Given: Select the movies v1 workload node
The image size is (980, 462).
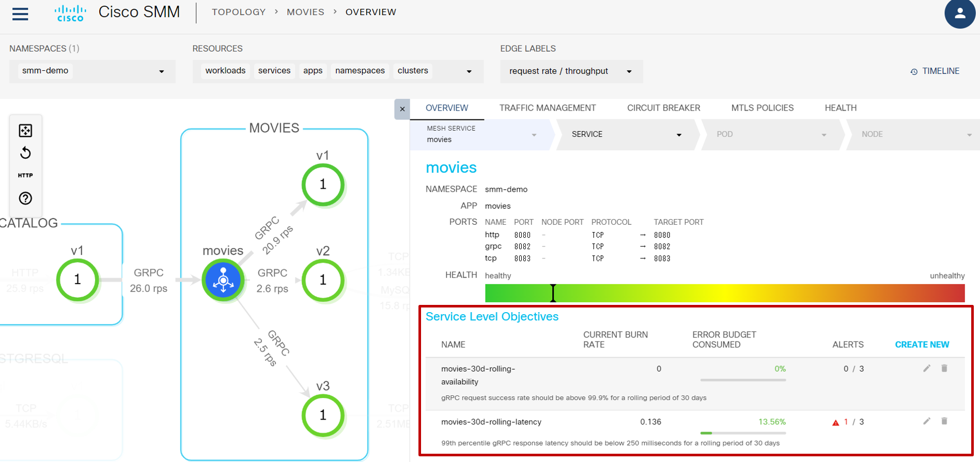Looking at the screenshot, I should pyautogui.click(x=323, y=184).
